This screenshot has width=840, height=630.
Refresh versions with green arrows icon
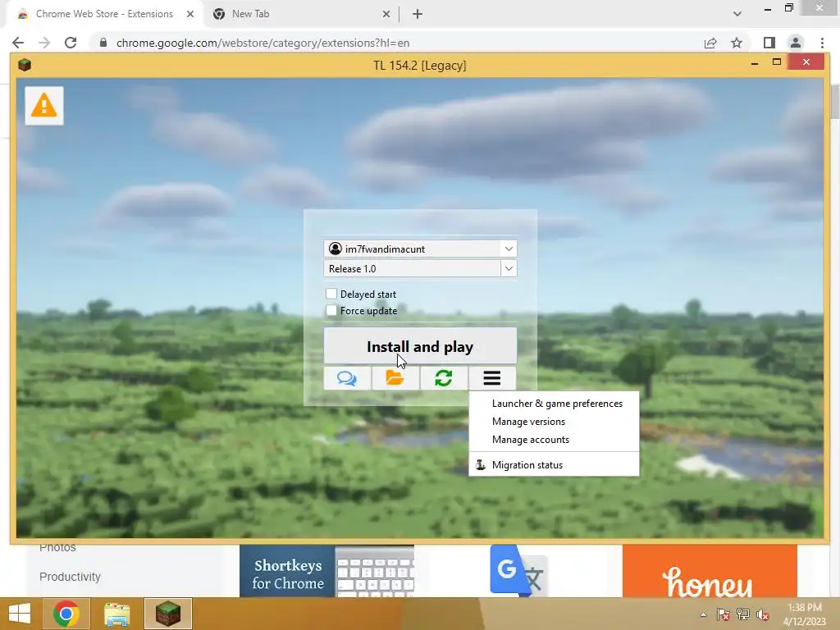point(444,378)
